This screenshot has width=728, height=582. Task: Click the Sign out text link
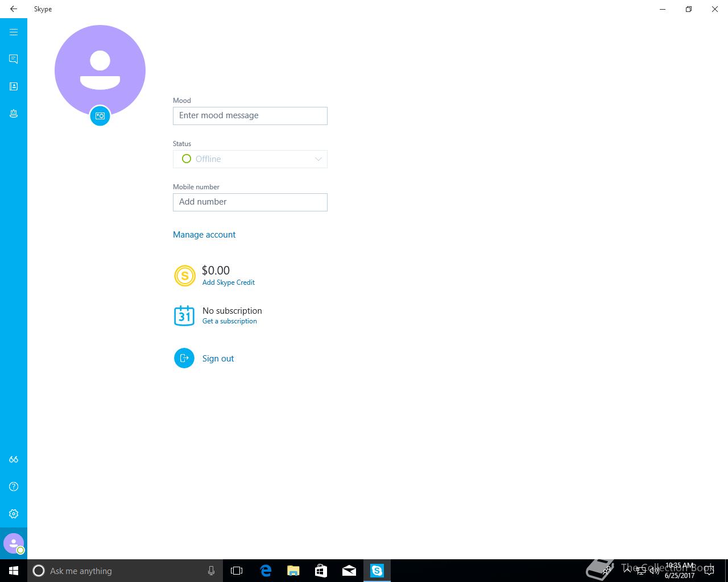pos(218,359)
